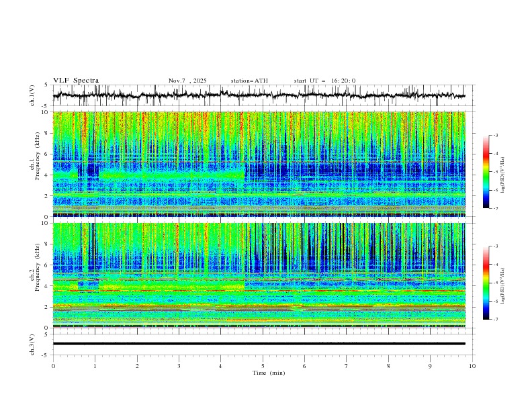Click time axis tick label '0'
Image resolution: width=532 pixels, height=411 pixels.
pos(53,366)
